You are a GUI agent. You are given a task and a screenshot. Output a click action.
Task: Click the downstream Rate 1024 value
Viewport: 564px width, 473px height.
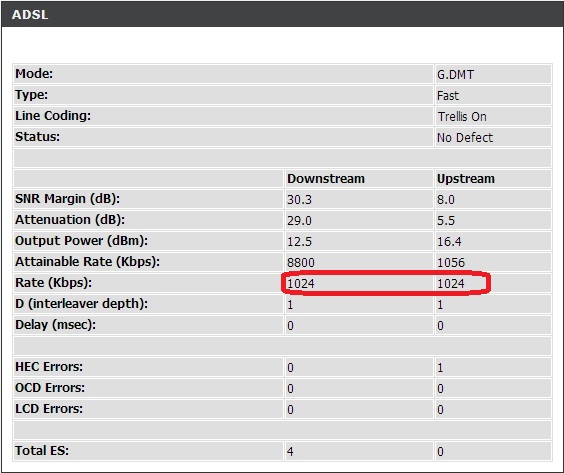(x=301, y=283)
